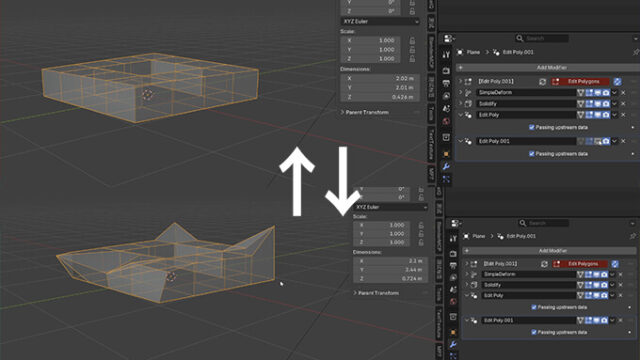Open the Object properties orange square tab in the lower editor
This screenshot has height=360, width=640.
[x=453, y=332]
